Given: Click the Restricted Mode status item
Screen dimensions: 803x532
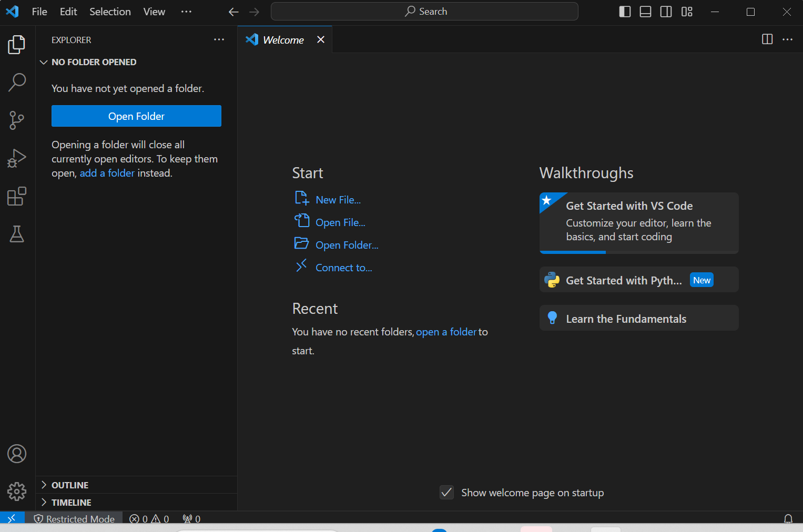Looking at the screenshot, I should [x=74, y=519].
